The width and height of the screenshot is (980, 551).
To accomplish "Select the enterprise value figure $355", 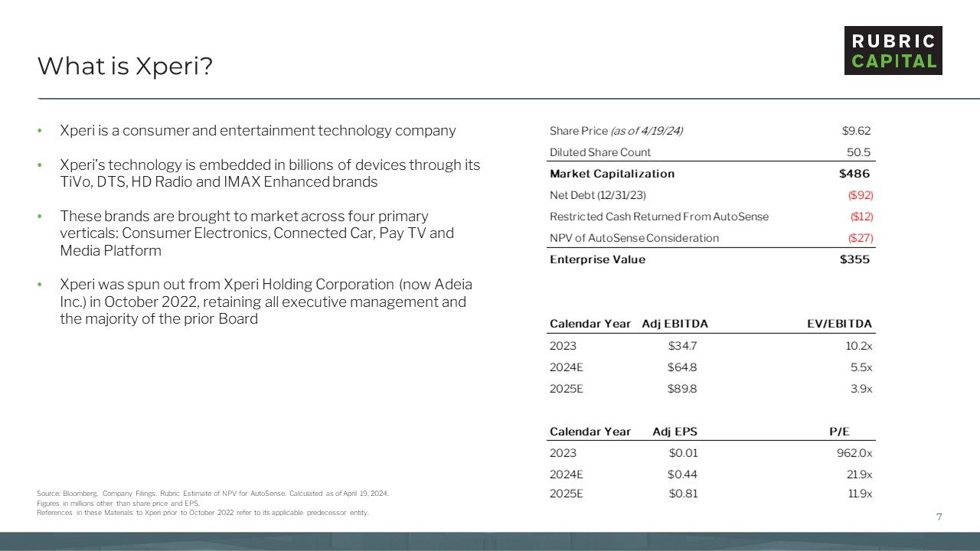I will click(x=854, y=259).
